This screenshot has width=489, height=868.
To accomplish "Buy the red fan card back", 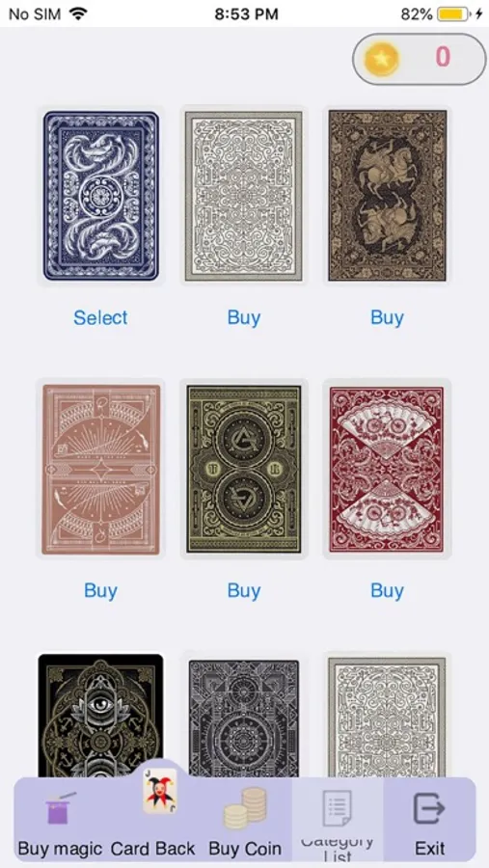I will (387, 590).
